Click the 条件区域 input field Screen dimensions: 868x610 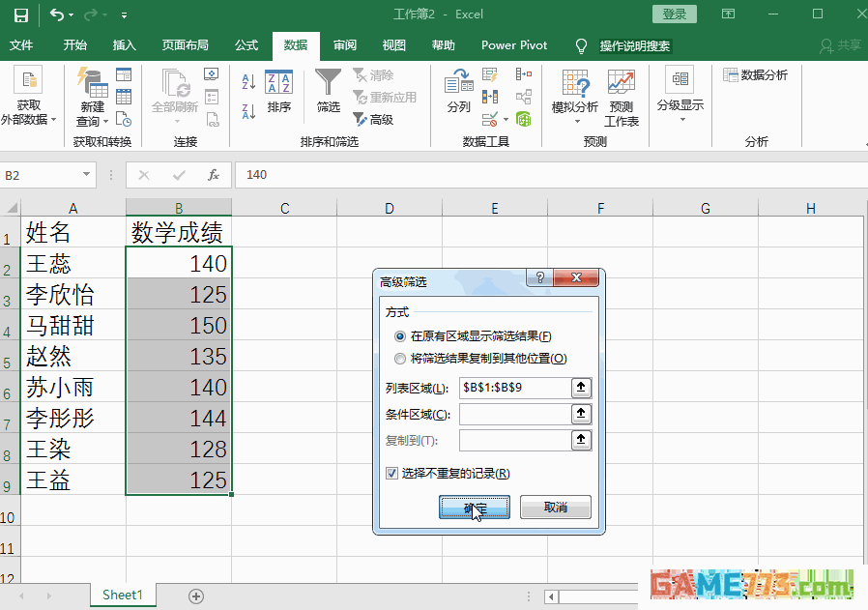(514, 415)
